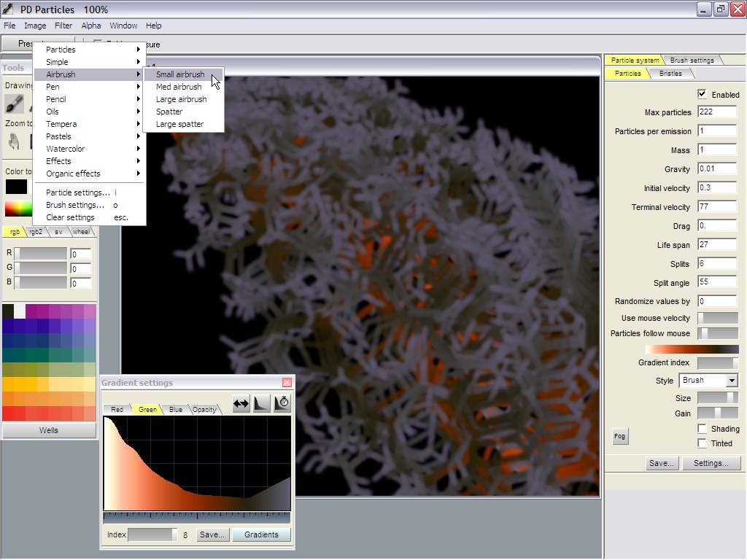Click the black foreground color swatch
This screenshot has width=747, height=560.
[16, 187]
